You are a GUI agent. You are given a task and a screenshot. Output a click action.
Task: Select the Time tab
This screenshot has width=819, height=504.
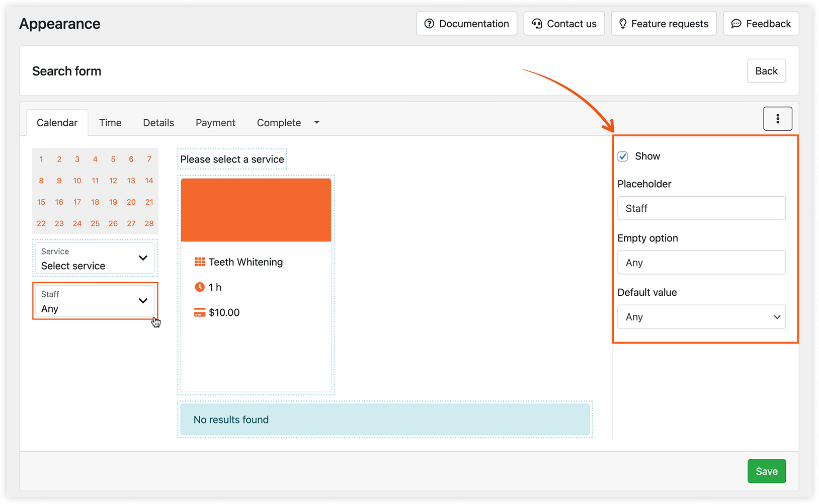click(x=110, y=122)
